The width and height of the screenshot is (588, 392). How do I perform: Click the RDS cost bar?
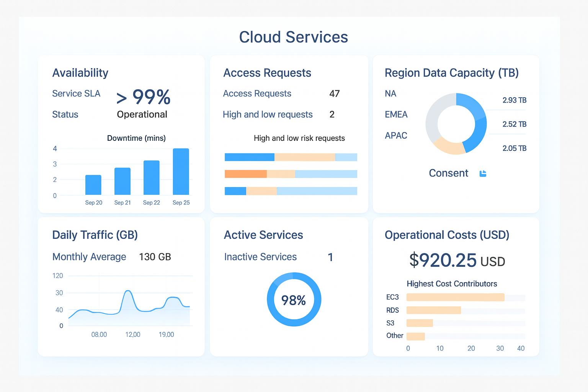(x=433, y=310)
